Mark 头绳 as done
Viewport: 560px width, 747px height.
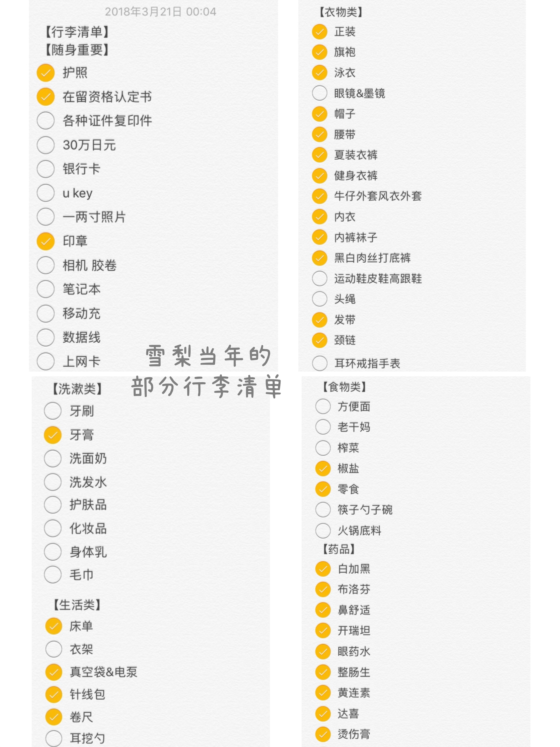click(x=319, y=299)
